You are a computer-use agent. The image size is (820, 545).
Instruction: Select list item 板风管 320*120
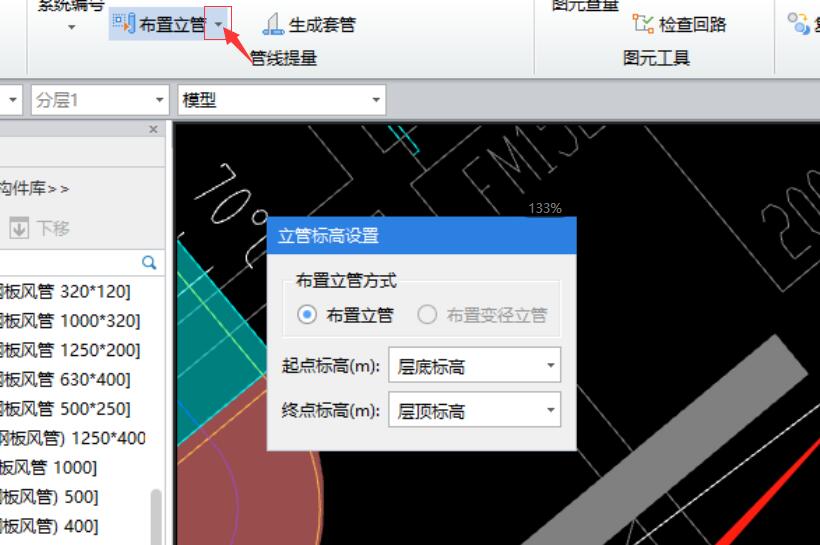65,291
